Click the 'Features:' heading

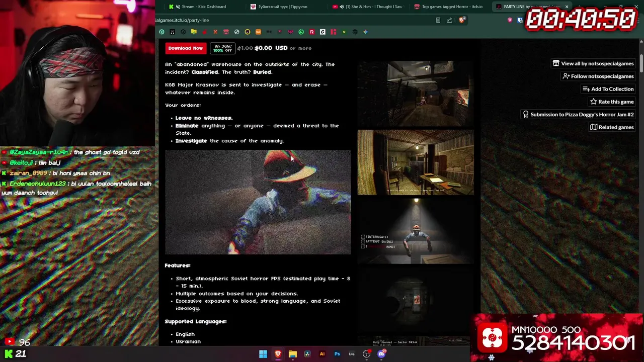tap(178, 265)
